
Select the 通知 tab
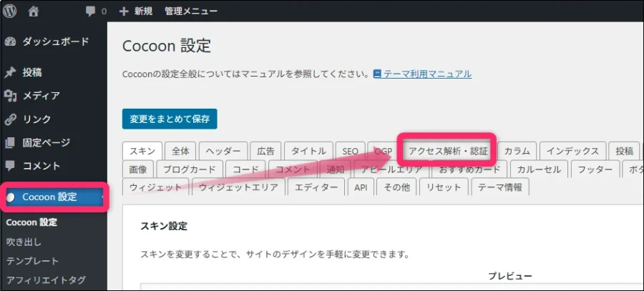click(335, 169)
